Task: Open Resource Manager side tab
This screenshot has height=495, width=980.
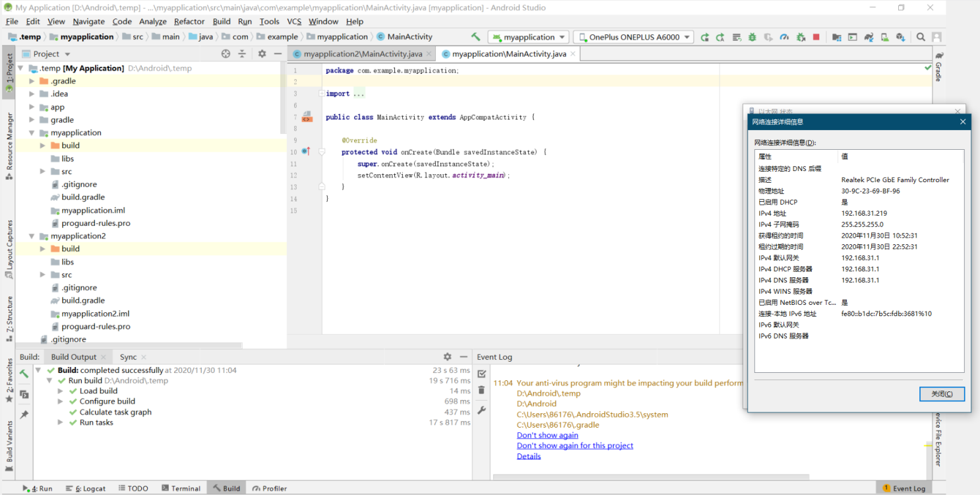Action: pos(9,147)
